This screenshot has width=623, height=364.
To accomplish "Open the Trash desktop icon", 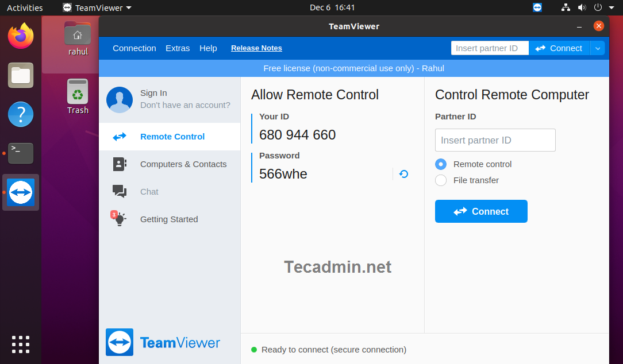I will pos(78,96).
